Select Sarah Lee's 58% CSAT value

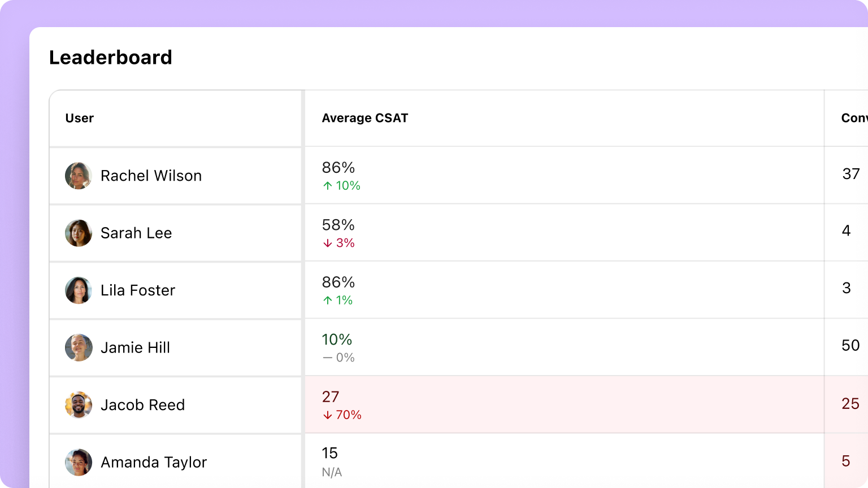[x=337, y=225]
